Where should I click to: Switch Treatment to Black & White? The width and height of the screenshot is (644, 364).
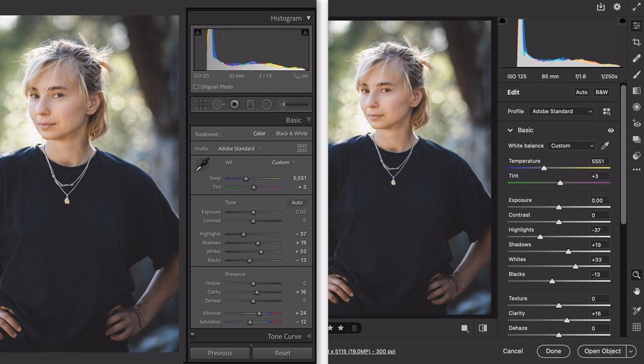(x=291, y=133)
